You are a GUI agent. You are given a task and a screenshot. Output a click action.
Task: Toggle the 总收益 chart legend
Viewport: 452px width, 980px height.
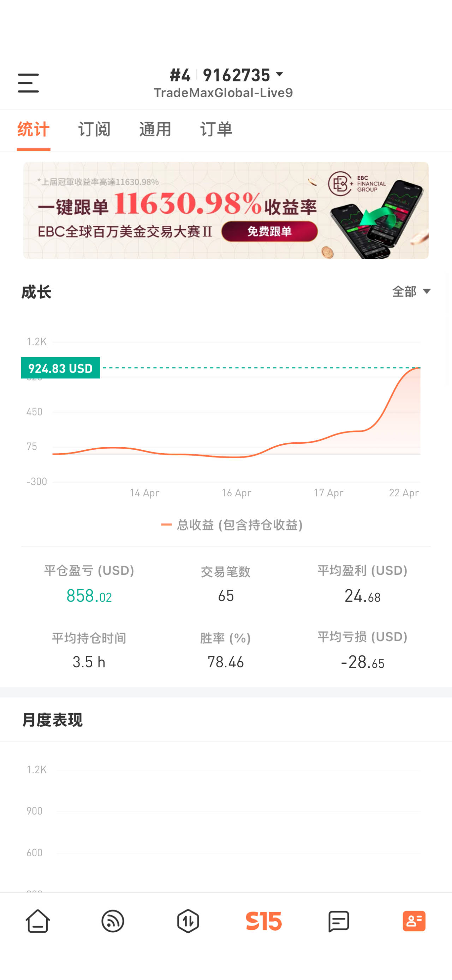[x=232, y=525]
